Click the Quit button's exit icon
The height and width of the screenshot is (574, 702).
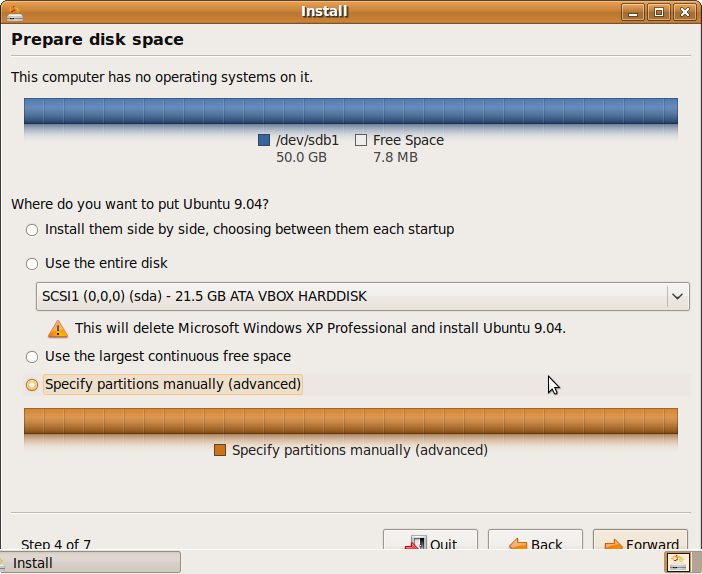(416, 544)
